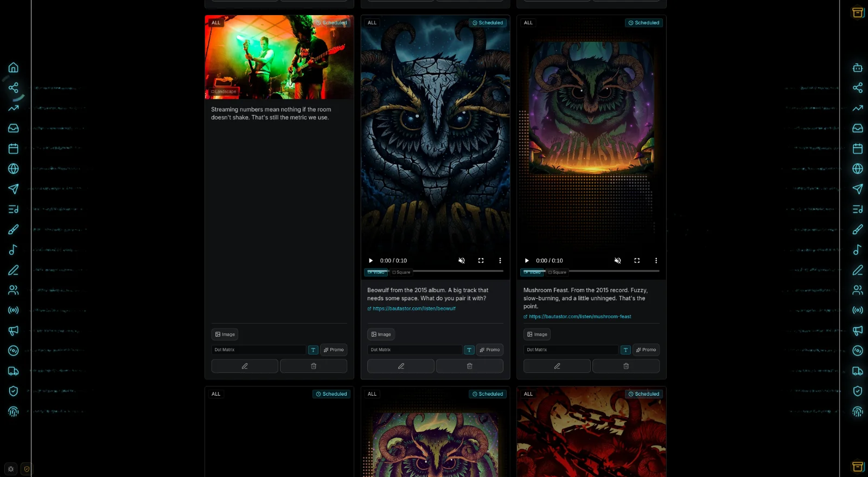Image resolution: width=868 pixels, height=477 pixels.
Task: Click Promo on the Streaming numbers card
Action: (x=334, y=350)
